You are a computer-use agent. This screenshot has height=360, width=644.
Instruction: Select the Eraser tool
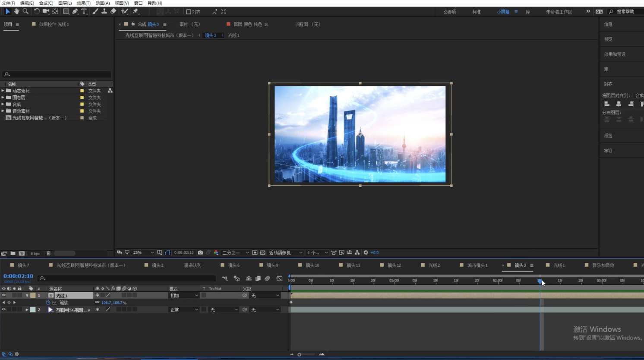[113, 12]
